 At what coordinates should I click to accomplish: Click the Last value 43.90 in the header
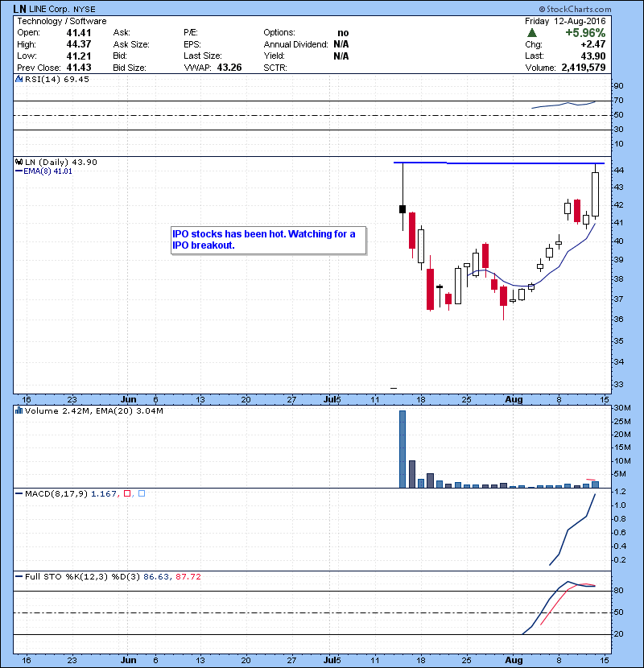point(593,56)
